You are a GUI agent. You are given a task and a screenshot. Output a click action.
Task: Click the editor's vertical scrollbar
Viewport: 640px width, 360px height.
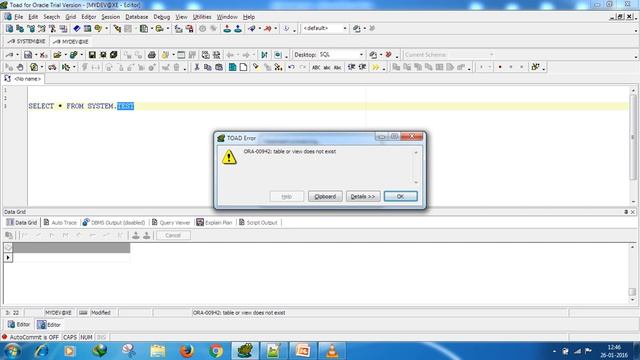click(x=633, y=146)
